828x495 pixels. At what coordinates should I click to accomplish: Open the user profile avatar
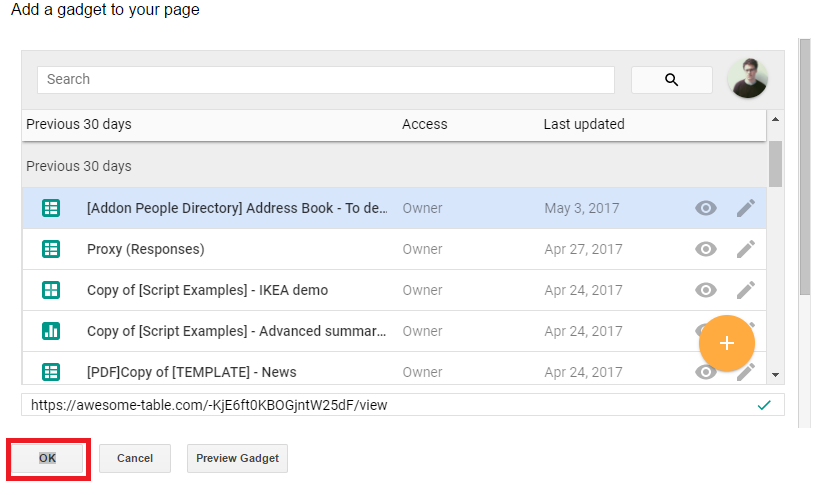(x=747, y=78)
